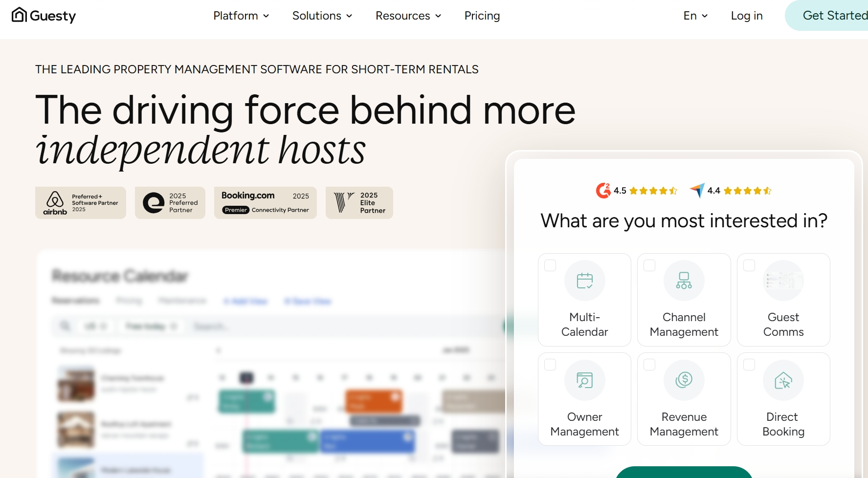Image resolution: width=868 pixels, height=478 pixels.
Task: Tick the Guest Comms checkbox
Action: tap(749, 265)
